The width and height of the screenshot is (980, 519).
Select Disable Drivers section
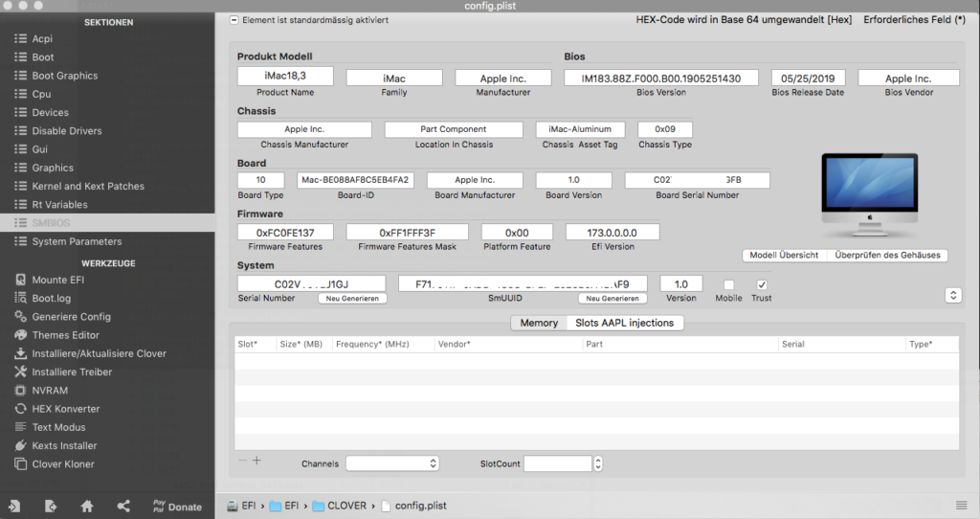(x=107, y=130)
